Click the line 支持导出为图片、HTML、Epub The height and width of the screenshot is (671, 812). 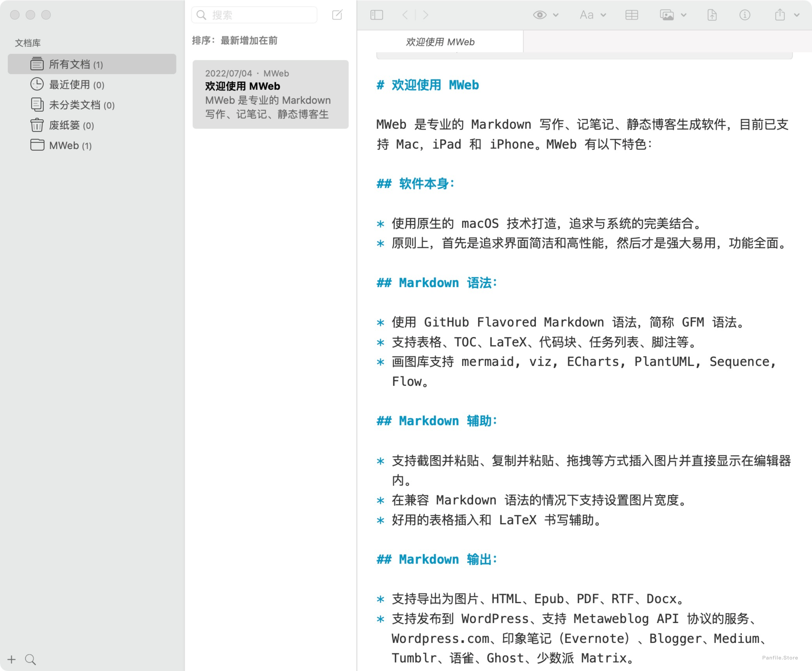tap(538, 599)
